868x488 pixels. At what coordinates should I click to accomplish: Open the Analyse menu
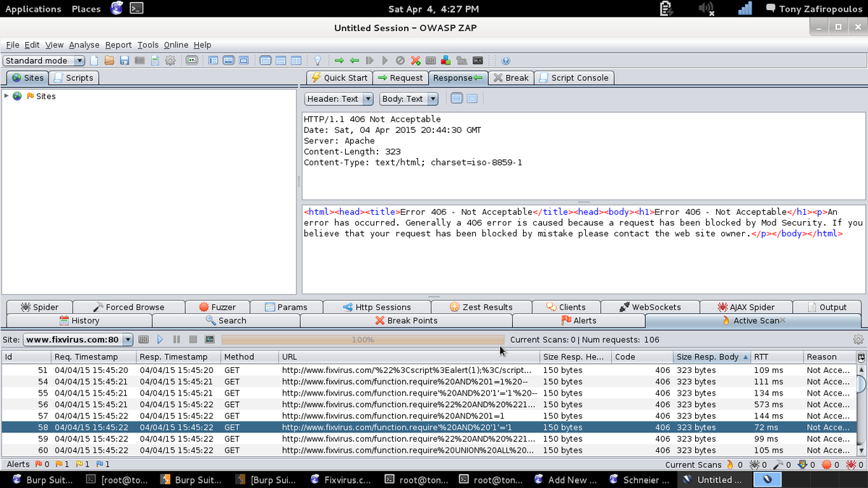[x=85, y=45]
